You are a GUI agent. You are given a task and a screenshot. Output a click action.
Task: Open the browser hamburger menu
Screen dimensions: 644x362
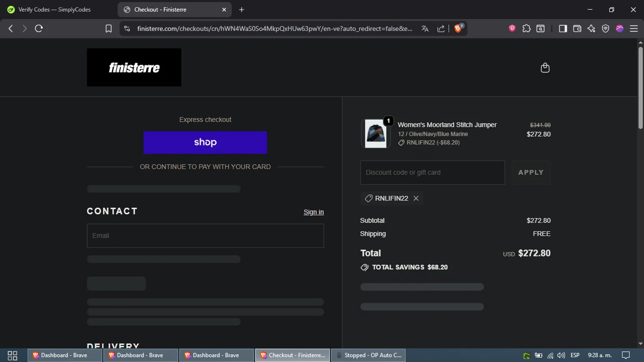[x=634, y=28]
